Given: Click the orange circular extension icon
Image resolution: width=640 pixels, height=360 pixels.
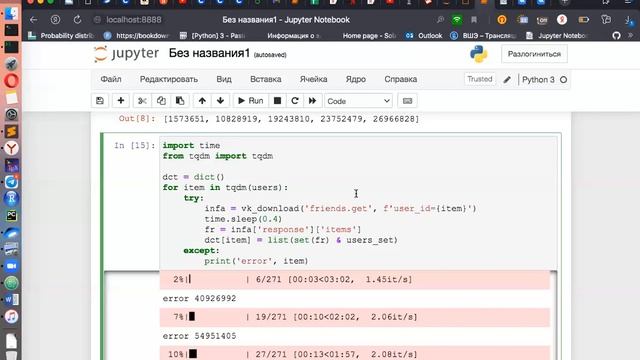Looking at the screenshot, I should (x=502, y=20).
